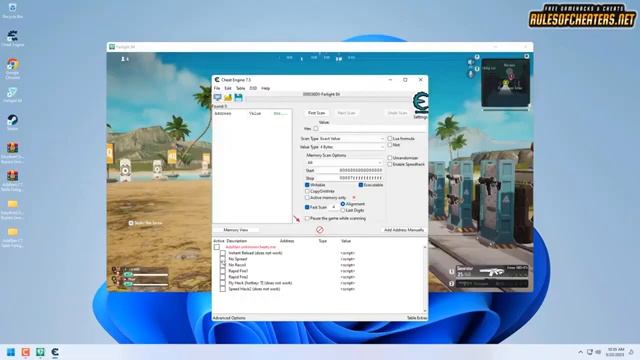The width and height of the screenshot is (640, 360).
Task: Open Table Extras at bottom right
Action: coord(417,318)
